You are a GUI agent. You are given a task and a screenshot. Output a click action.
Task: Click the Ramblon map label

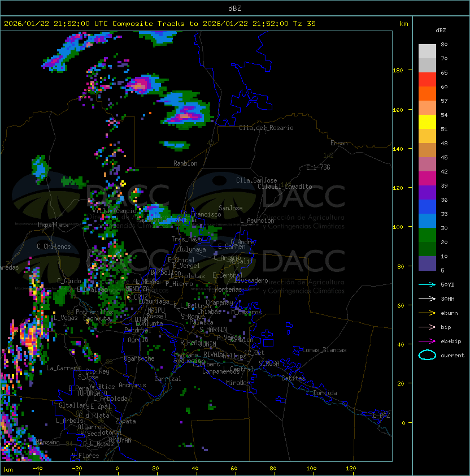pyautogui.click(x=185, y=163)
